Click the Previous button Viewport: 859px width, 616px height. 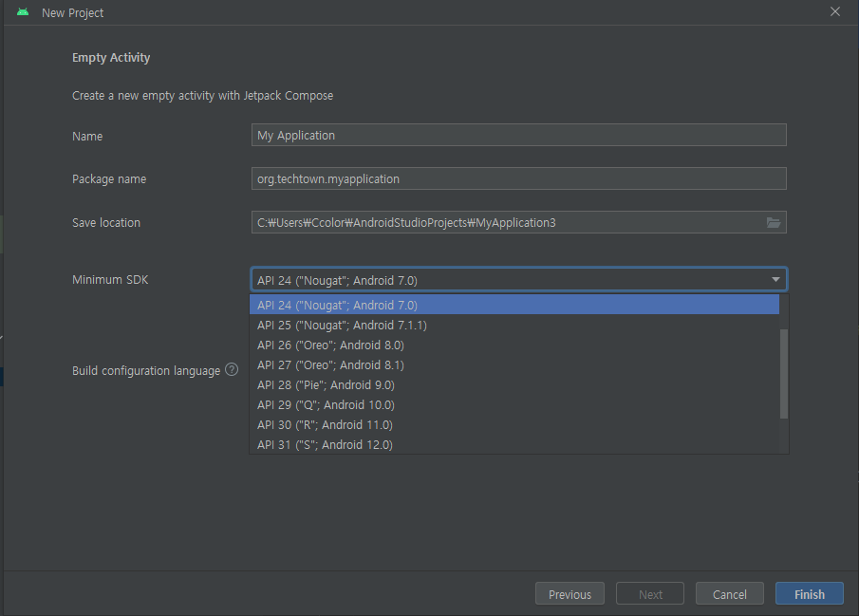(570, 593)
